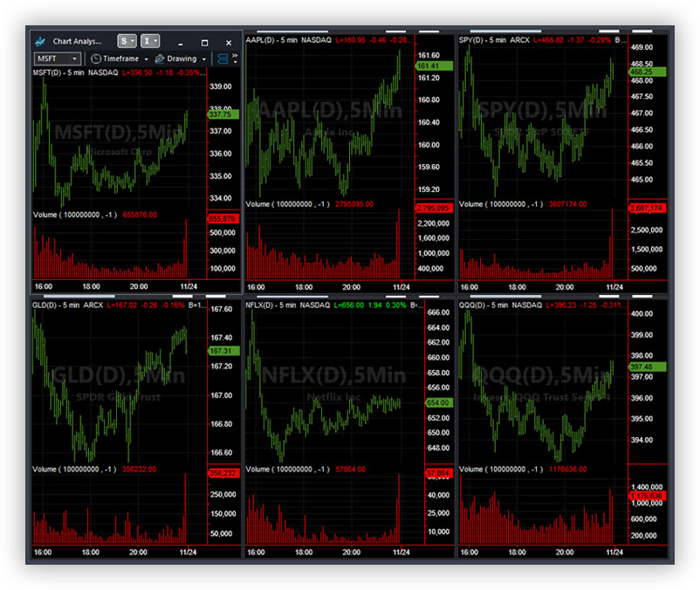Screen dimensions: 700x590
Task: Open the Timeframe menu
Action: point(120,58)
